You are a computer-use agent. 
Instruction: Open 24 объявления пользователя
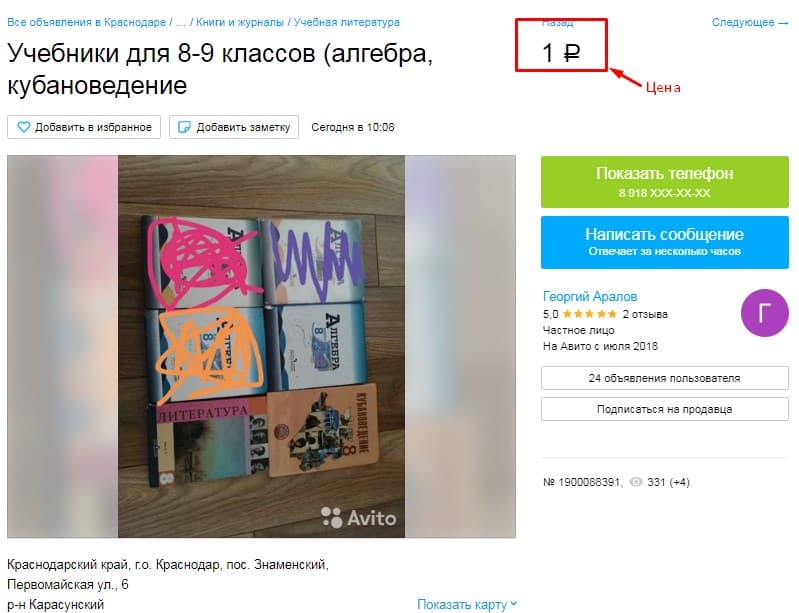[664, 378]
